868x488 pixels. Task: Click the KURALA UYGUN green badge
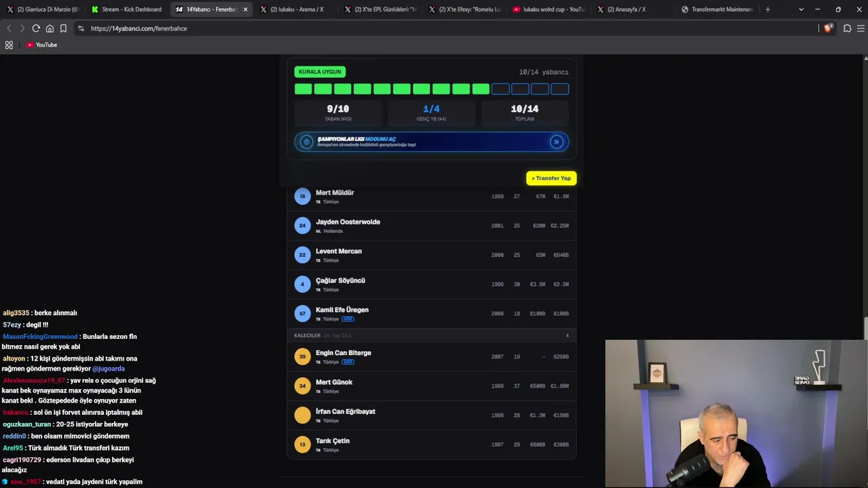point(320,72)
